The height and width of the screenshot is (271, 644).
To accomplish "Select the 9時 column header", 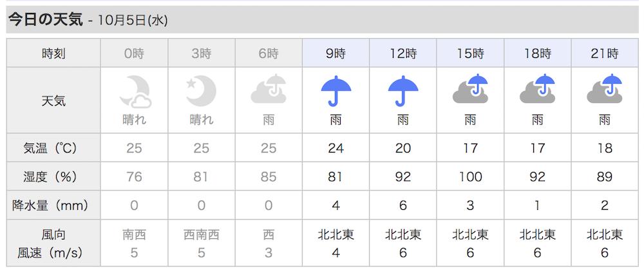I will pyautogui.click(x=336, y=53).
